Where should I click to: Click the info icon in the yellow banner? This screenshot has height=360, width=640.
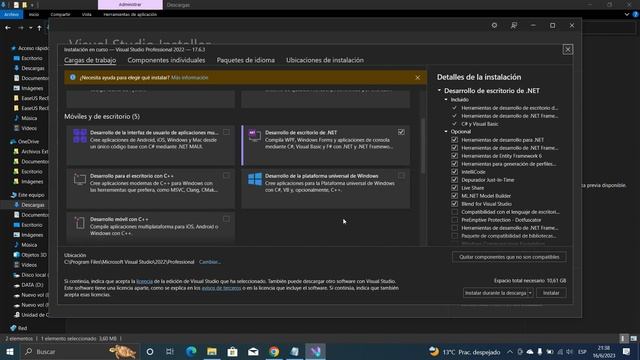(73, 77)
